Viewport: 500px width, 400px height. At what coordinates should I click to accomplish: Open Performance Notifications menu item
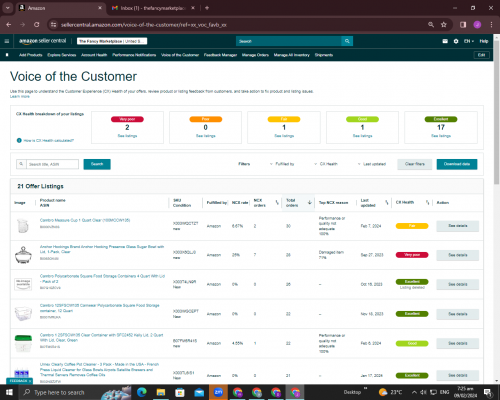click(134, 55)
